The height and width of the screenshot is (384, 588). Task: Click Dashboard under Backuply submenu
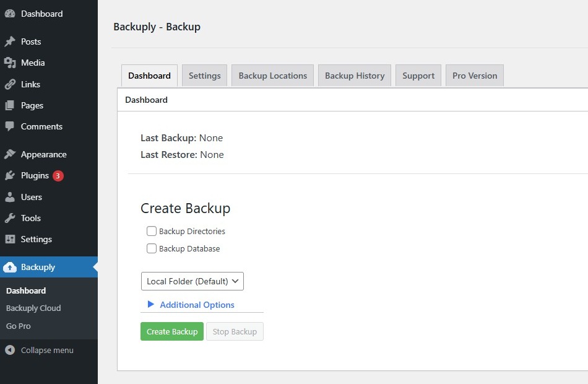[x=26, y=290]
